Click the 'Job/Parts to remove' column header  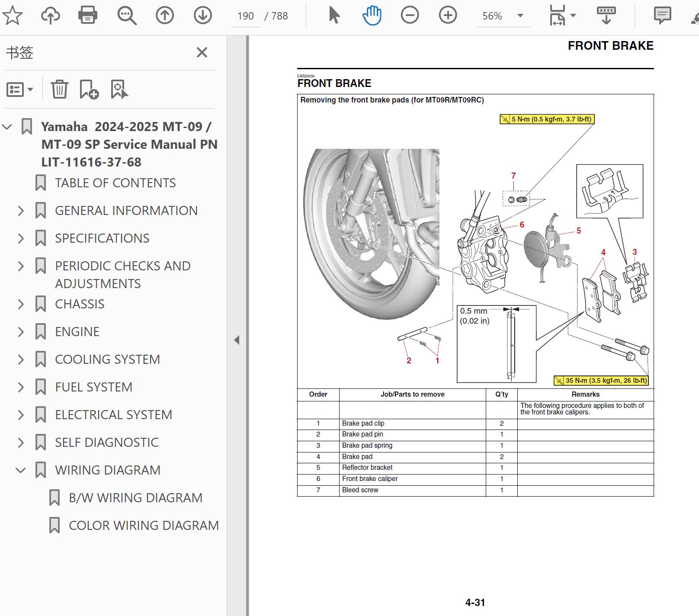point(413,395)
